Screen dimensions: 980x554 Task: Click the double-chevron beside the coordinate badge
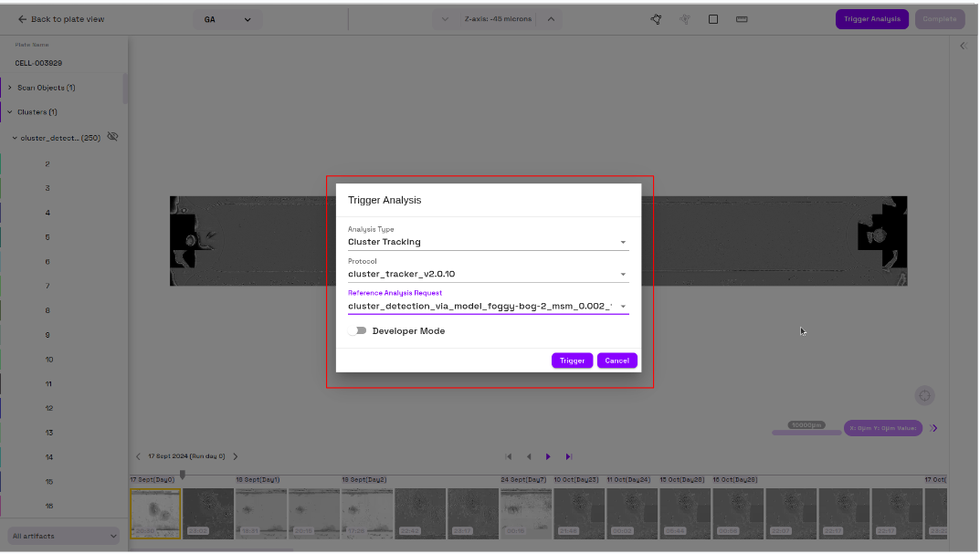click(x=933, y=427)
